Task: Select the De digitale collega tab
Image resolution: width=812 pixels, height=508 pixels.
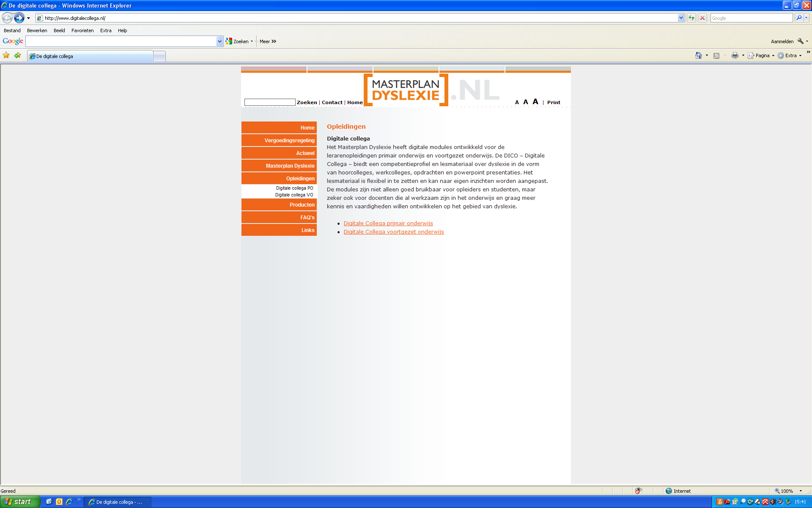Action: (90, 56)
